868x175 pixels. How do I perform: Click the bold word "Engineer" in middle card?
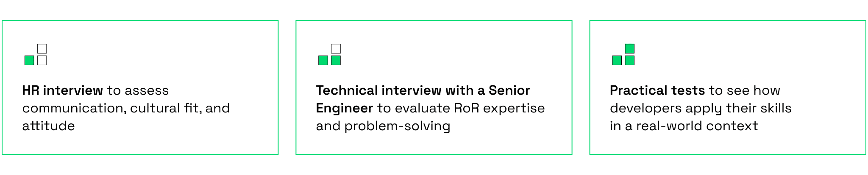click(344, 108)
